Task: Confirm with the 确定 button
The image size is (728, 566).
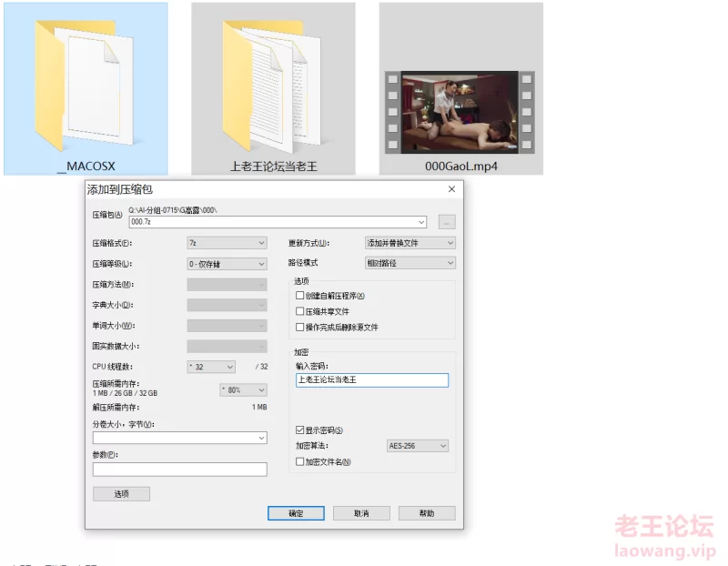Action: (x=296, y=513)
